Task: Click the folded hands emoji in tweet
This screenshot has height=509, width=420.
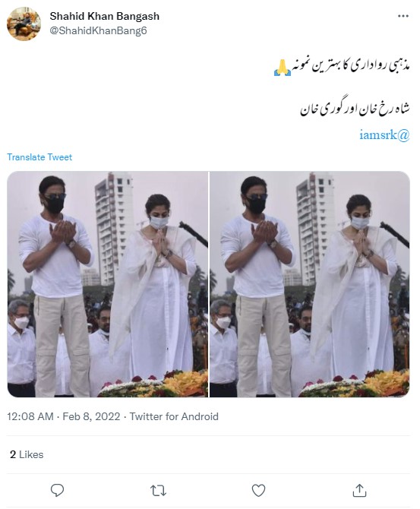Action: pos(283,68)
